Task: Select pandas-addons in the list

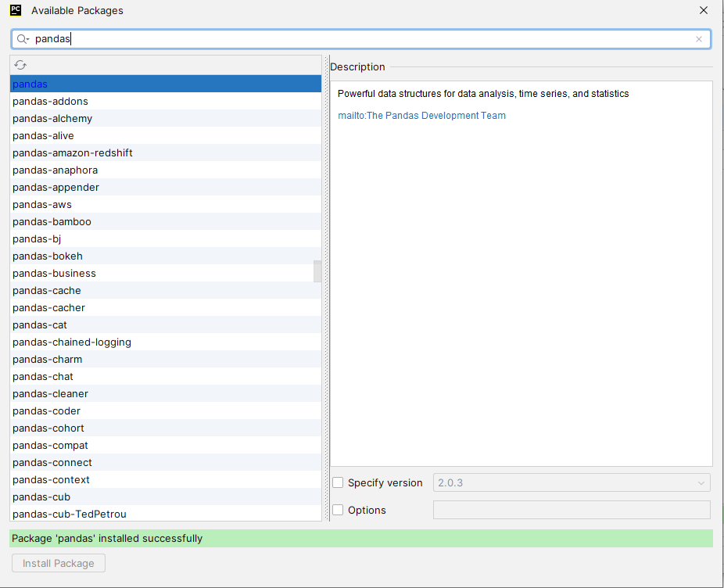Action: pos(166,101)
